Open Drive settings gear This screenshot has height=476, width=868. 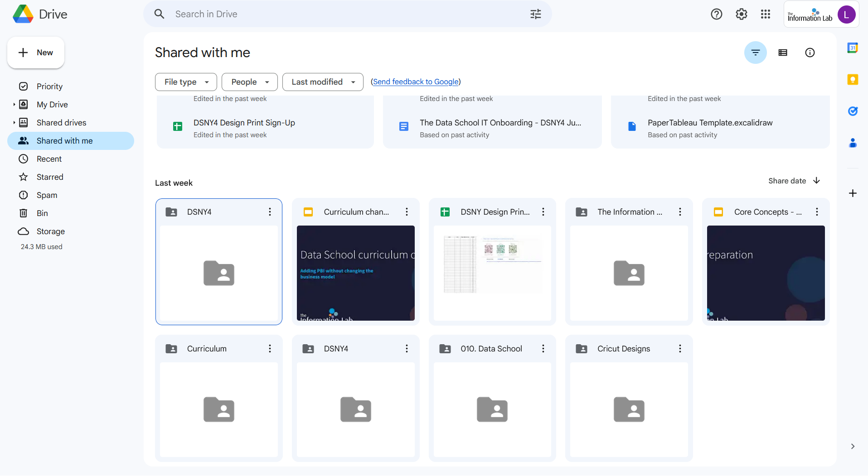point(741,14)
